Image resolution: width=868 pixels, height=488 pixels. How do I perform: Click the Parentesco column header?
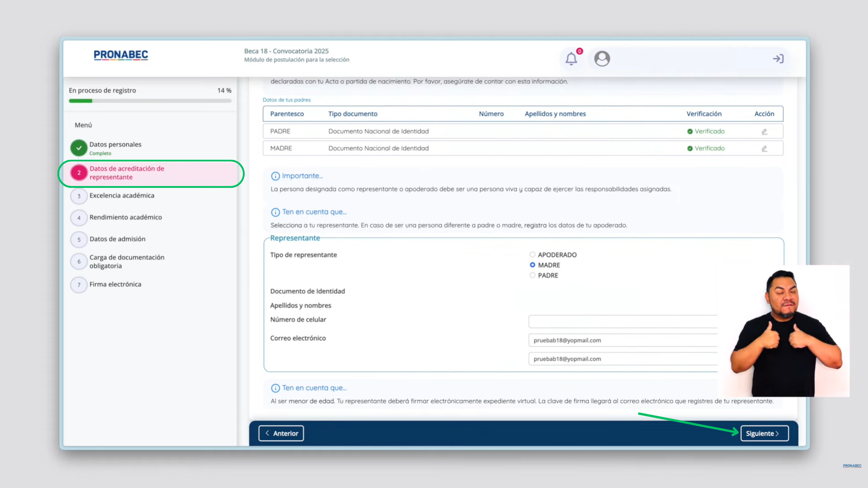tap(287, 114)
